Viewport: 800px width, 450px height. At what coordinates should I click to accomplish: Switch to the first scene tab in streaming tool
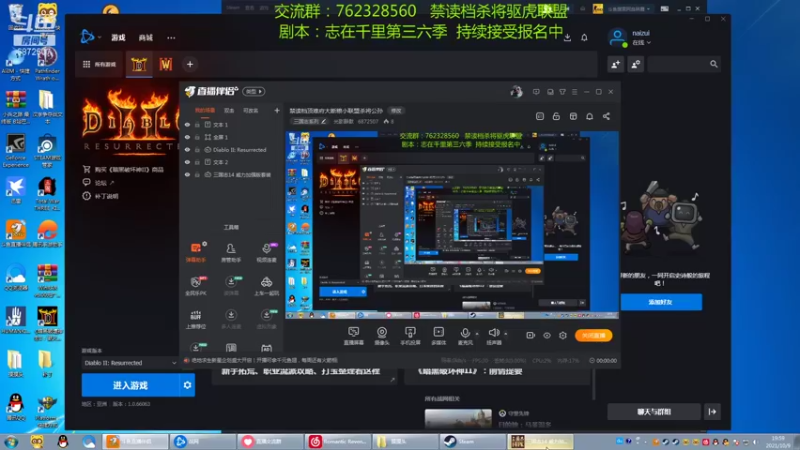click(x=205, y=110)
